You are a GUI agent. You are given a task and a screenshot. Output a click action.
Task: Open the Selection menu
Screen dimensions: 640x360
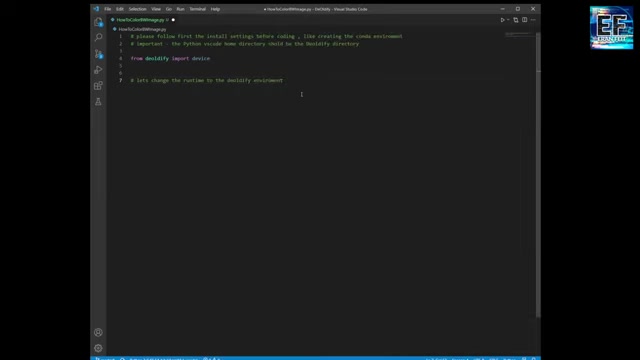(138, 9)
